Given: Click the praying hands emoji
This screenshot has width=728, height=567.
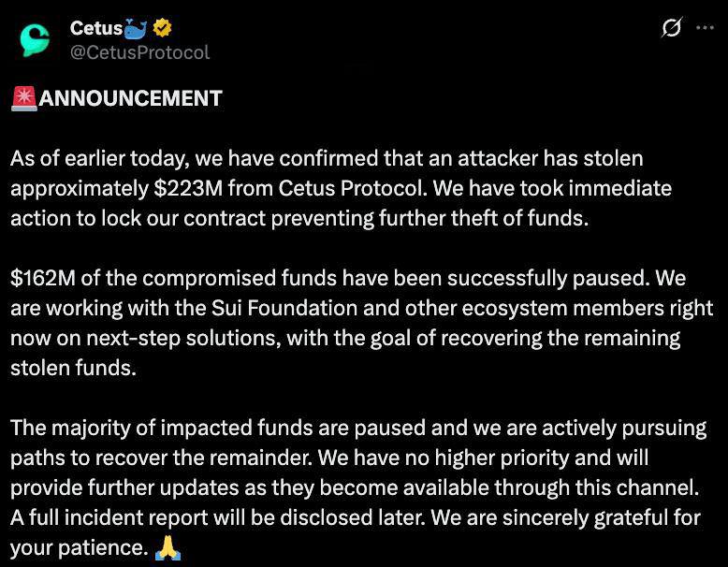Looking at the screenshot, I should [x=167, y=548].
